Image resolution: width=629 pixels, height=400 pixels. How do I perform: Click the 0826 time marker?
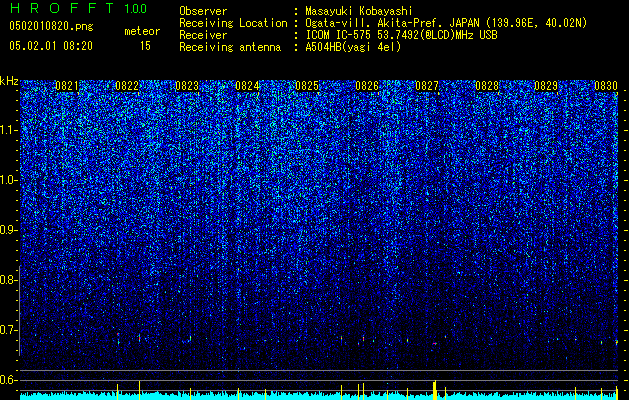(367, 86)
